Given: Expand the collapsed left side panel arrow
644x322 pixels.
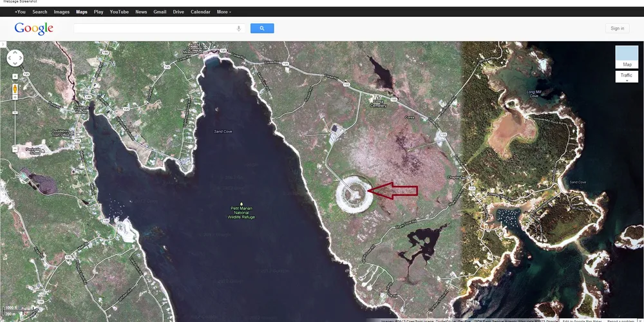Looking at the screenshot, I should 3,44.
